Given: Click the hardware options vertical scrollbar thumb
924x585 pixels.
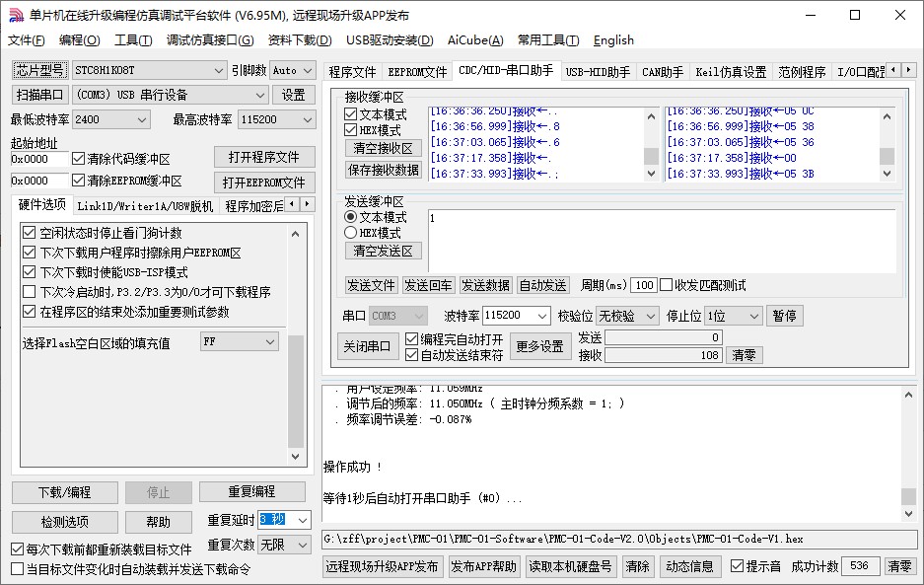Looking at the screenshot, I should (x=296, y=392).
